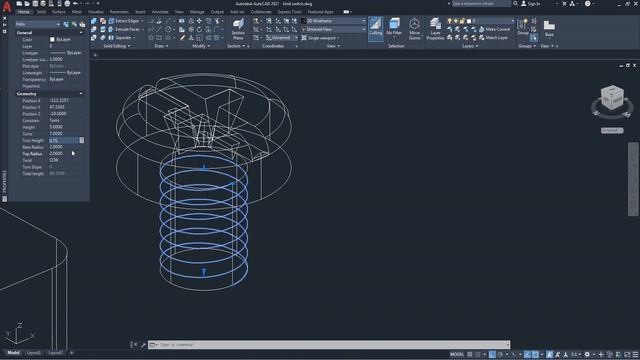
Task: Toggle grid display in status bar
Action: click(470, 354)
